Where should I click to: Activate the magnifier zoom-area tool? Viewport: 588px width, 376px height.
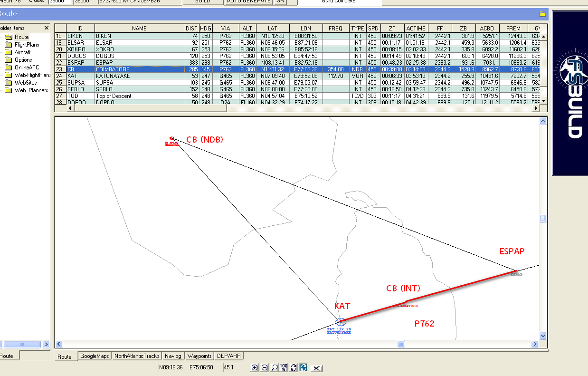274,367
